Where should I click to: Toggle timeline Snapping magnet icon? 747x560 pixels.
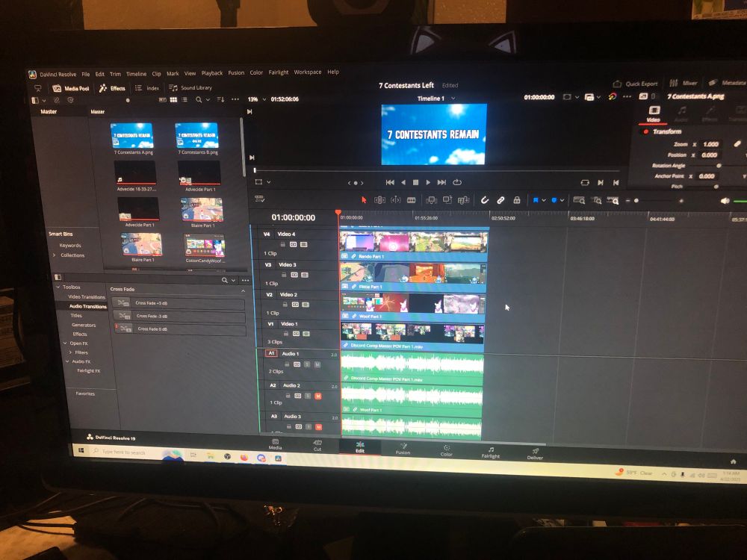click(485, 200)
